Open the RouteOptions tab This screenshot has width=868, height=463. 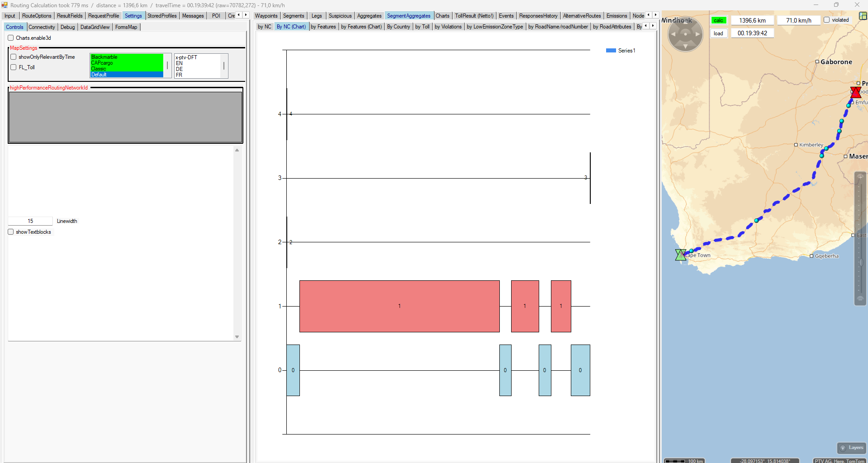(37, 16)
